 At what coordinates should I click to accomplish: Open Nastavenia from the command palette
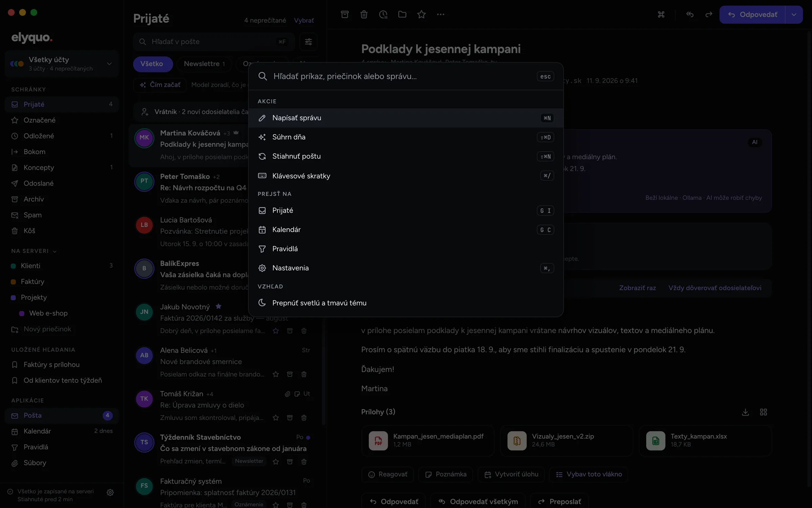(406, 268)
